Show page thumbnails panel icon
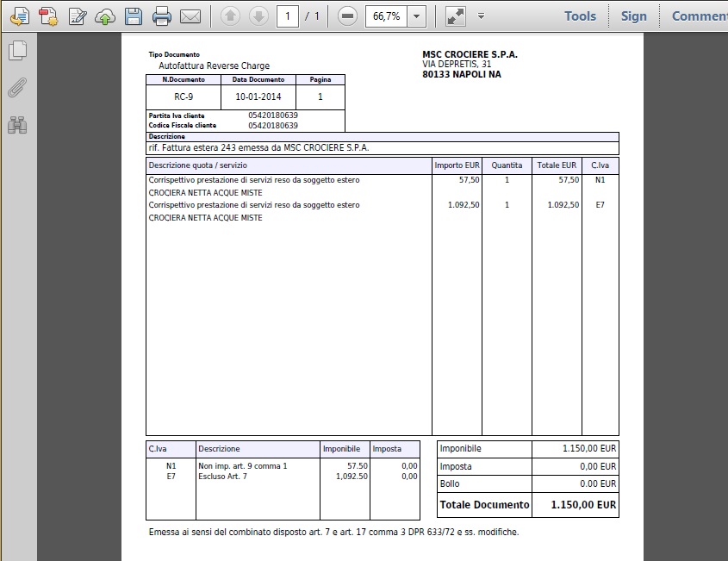This screenshot has height=561, width=728. [17, 50]
